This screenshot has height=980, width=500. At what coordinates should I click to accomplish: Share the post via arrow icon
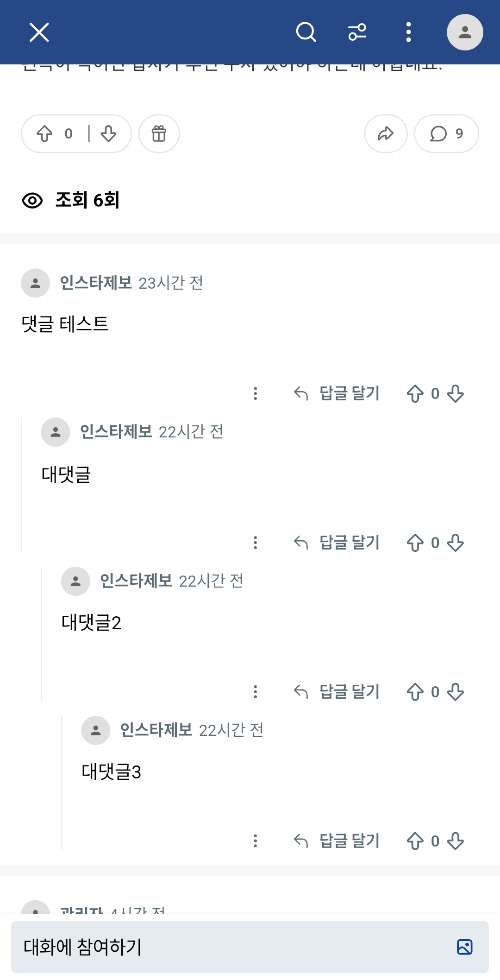(x=386, y=133)
